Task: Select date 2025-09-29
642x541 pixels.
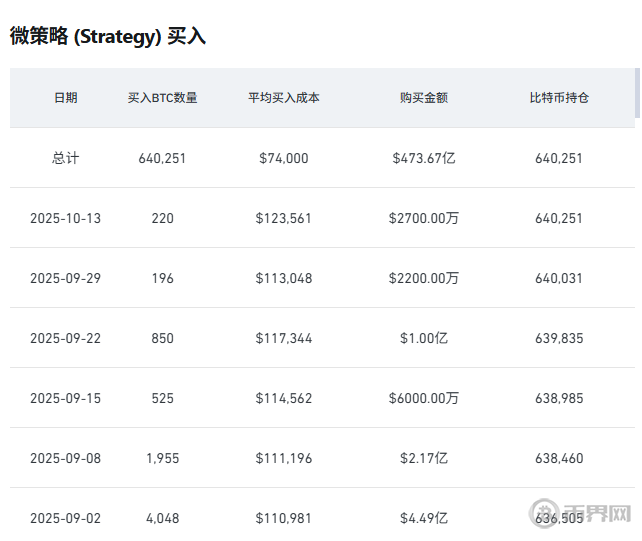Action: [66, 278]
